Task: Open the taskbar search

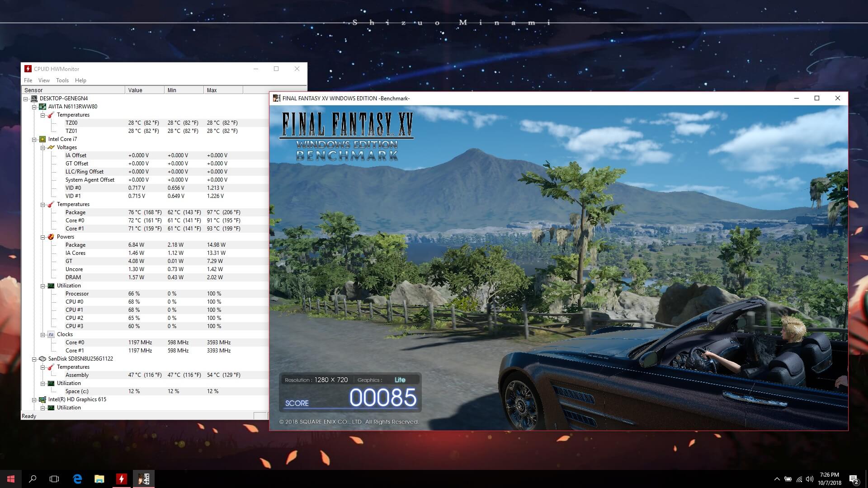Action: pyautogui.click(x=33, y=479)
